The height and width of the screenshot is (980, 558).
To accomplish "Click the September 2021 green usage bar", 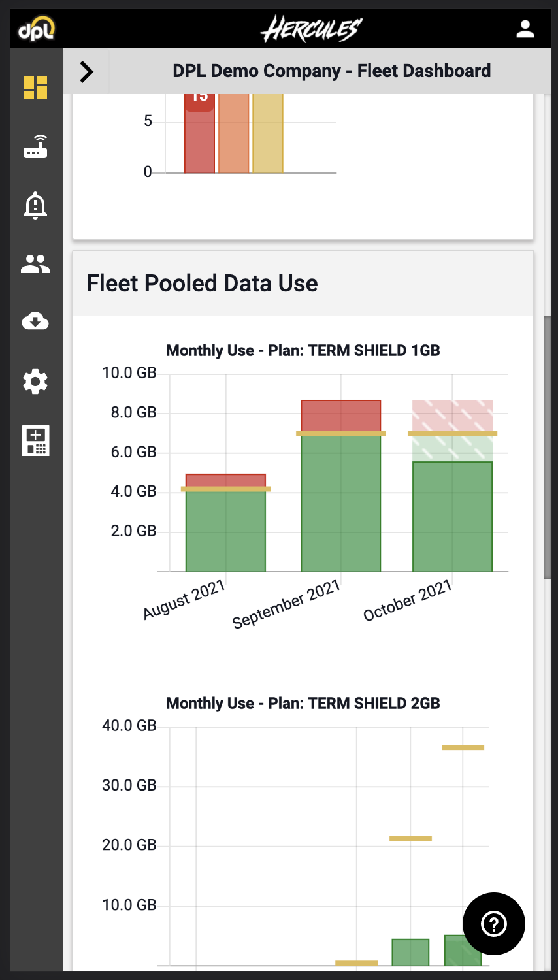I will [x=340, y=503].
